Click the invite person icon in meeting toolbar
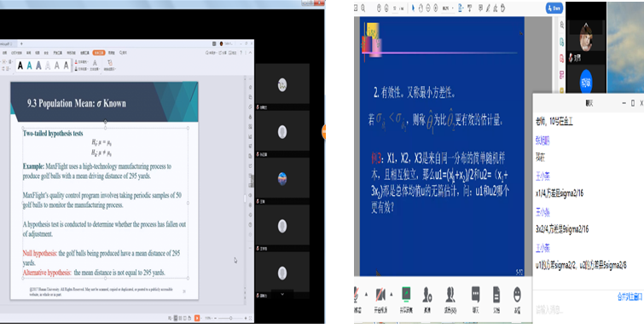Screen dimensions: 644x328 (x=427, y=295)
